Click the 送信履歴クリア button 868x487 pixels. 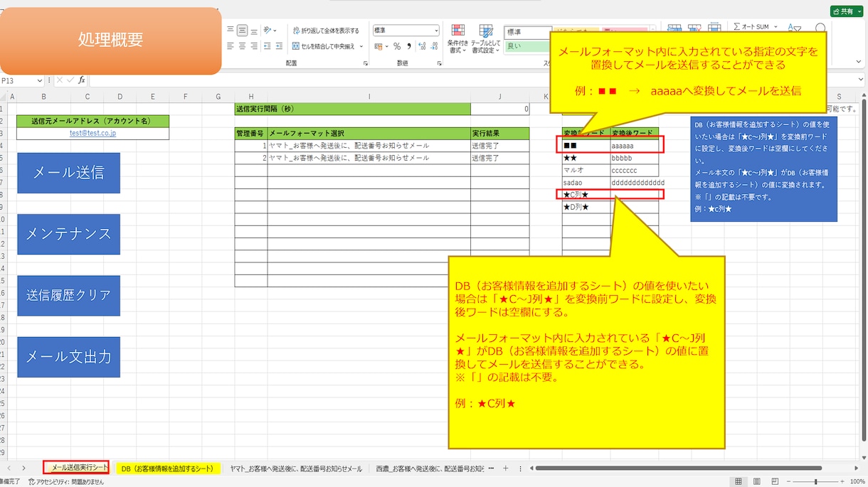pos(68,295)
